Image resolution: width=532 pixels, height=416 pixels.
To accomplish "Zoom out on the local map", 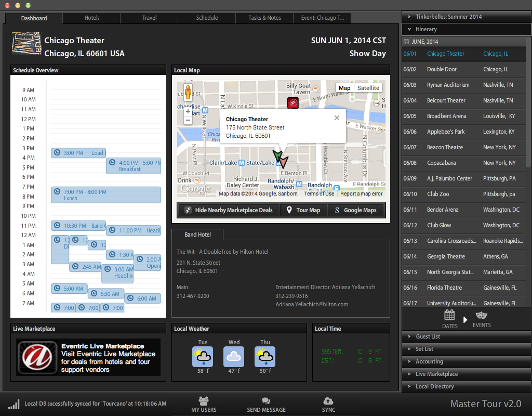I will click(188, 120).
